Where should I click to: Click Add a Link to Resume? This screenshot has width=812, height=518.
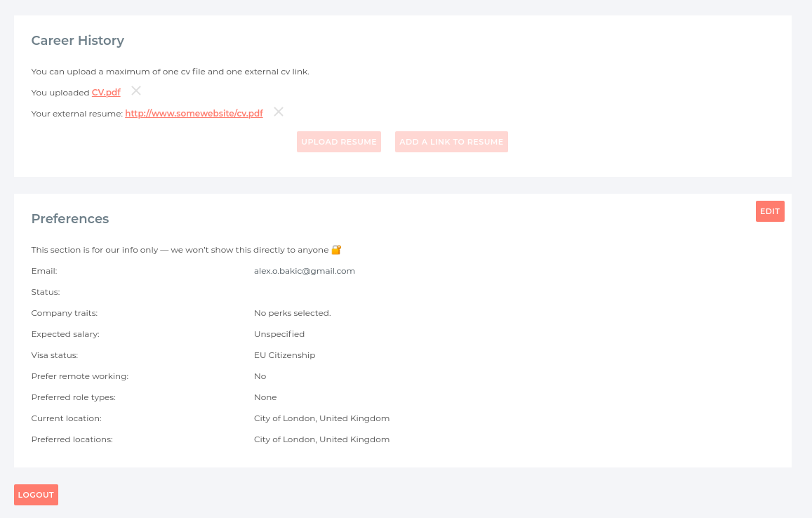point(451,142)
